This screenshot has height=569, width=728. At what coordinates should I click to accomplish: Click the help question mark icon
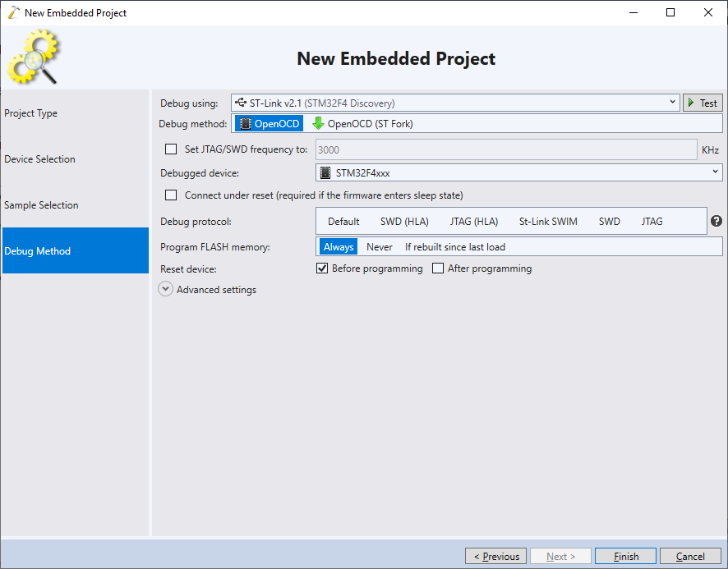[716, 221]
